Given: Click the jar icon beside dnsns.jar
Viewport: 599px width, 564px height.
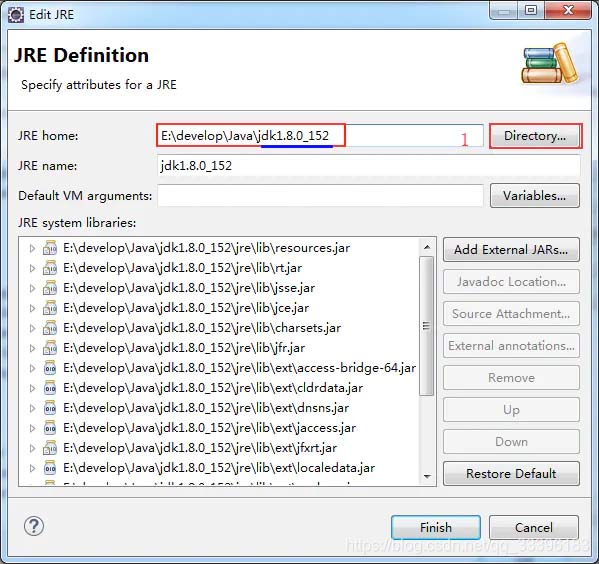Looking at the screenshot, I should (x=50, y=408).
